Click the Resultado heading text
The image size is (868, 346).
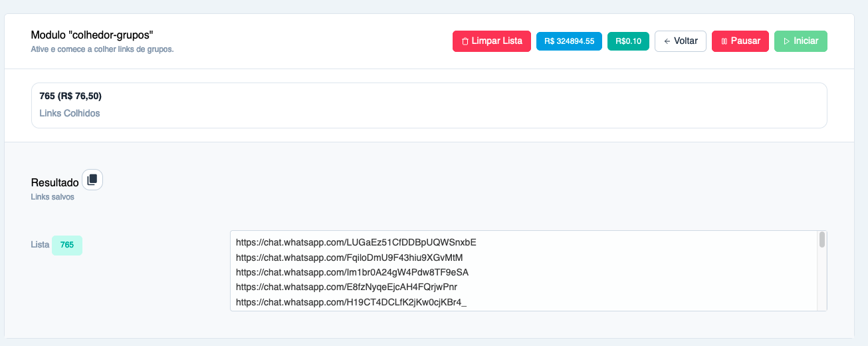pyautogui.click(x=54, y=182)
